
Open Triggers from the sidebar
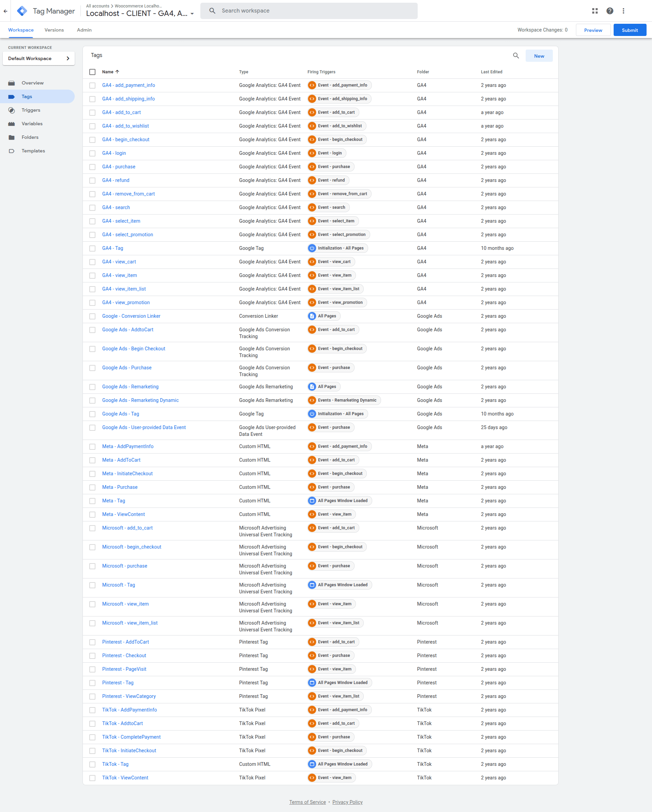coord(31,110)
